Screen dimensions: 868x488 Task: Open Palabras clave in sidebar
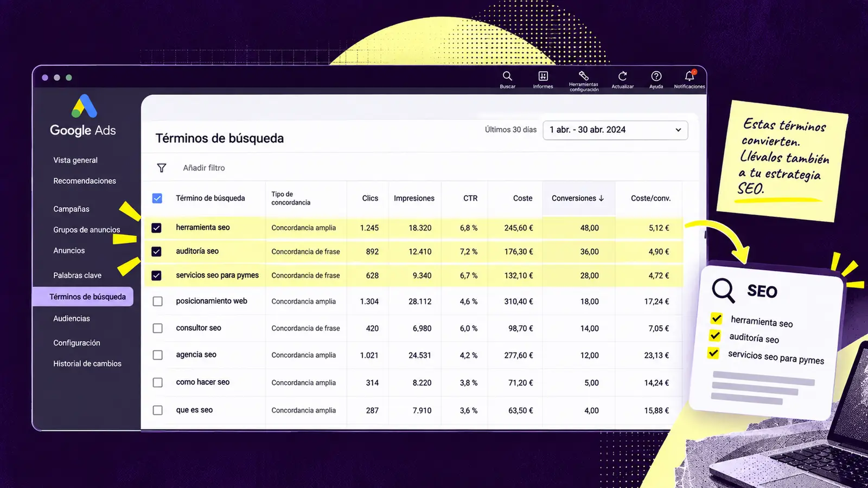[77, 275]
